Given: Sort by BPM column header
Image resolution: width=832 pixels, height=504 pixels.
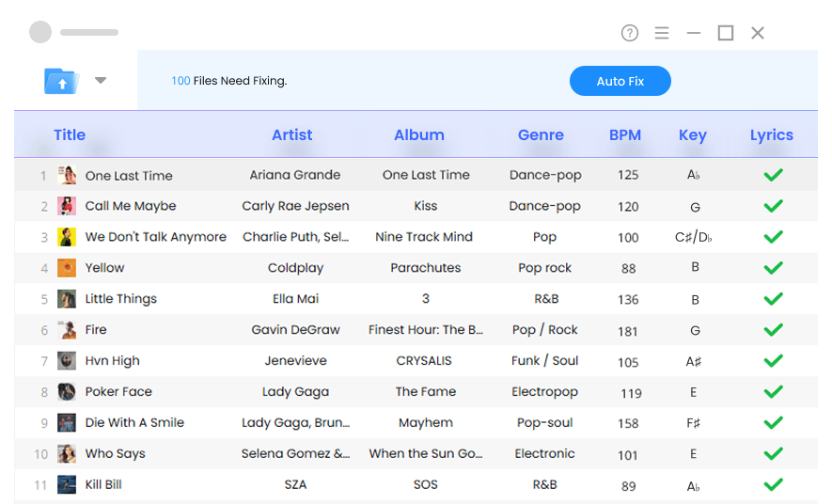Looking at the screenshot, I should coord(624,134).
